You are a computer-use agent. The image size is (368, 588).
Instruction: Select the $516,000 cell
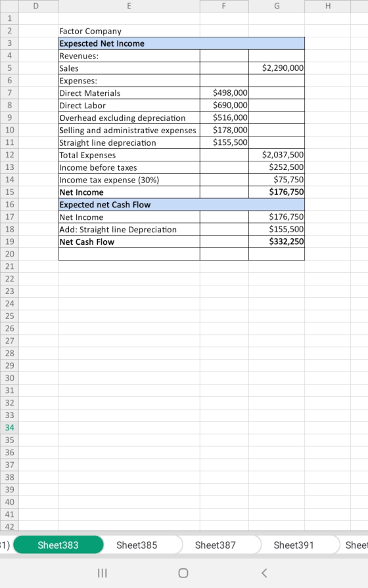point(224,117)
